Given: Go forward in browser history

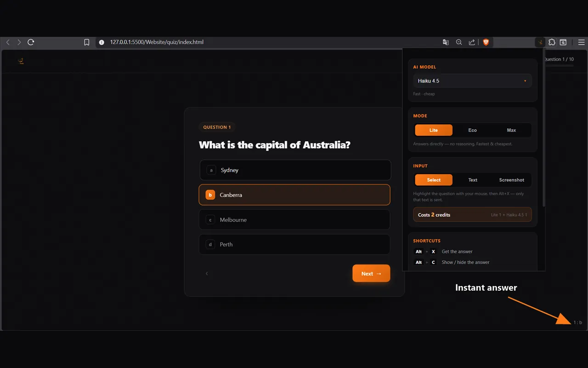Looking at the screenshot, I should point(19,42).
